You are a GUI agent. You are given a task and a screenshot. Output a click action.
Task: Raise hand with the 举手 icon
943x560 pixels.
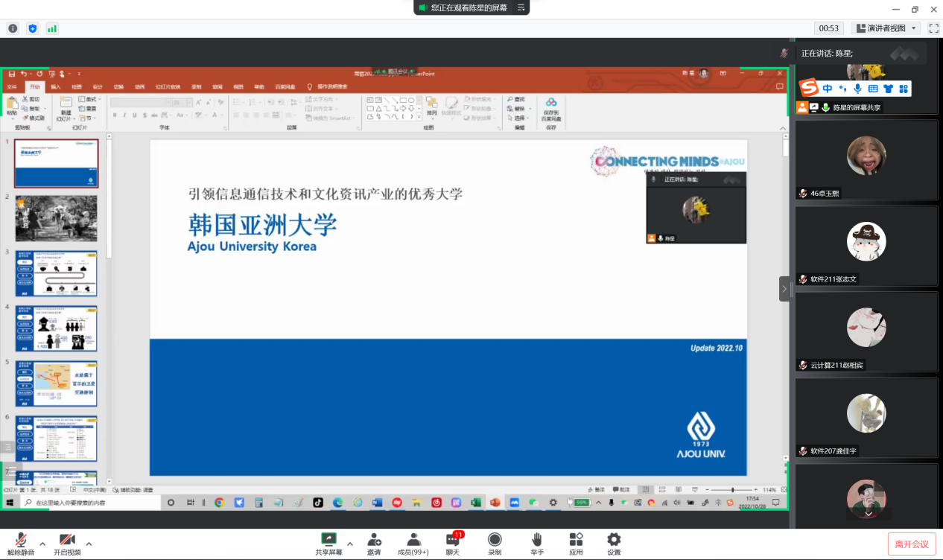pyautogui.click(x=537, y=544)
